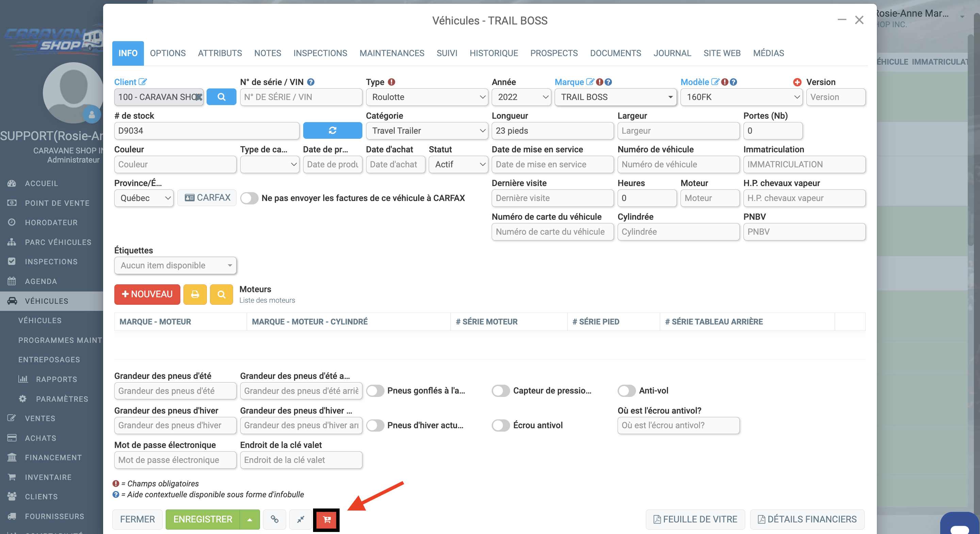Open the Année dropdown showing 2022
Screen dimensions: 980x534
tap(521, 97)
